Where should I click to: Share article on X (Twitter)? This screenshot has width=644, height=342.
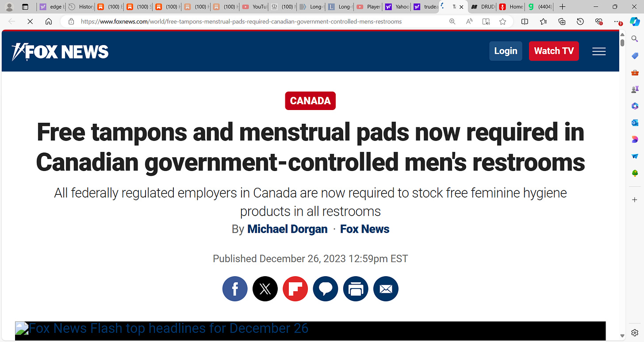pos(265,289)
